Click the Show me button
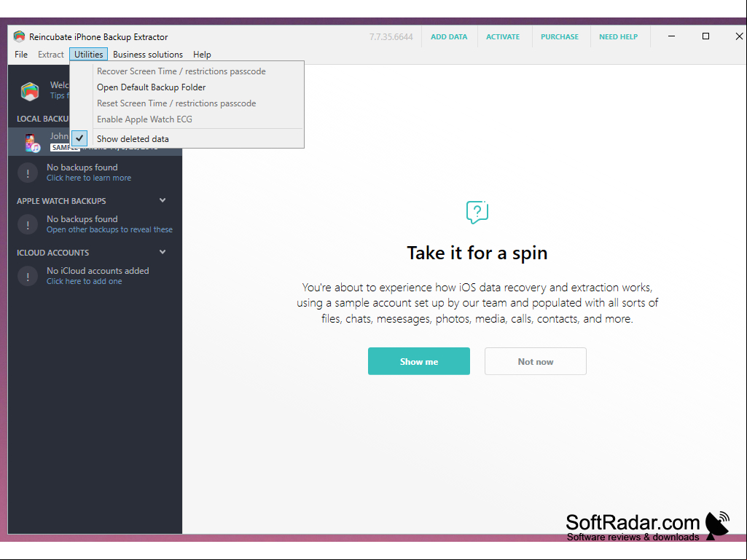 [419, 361]
